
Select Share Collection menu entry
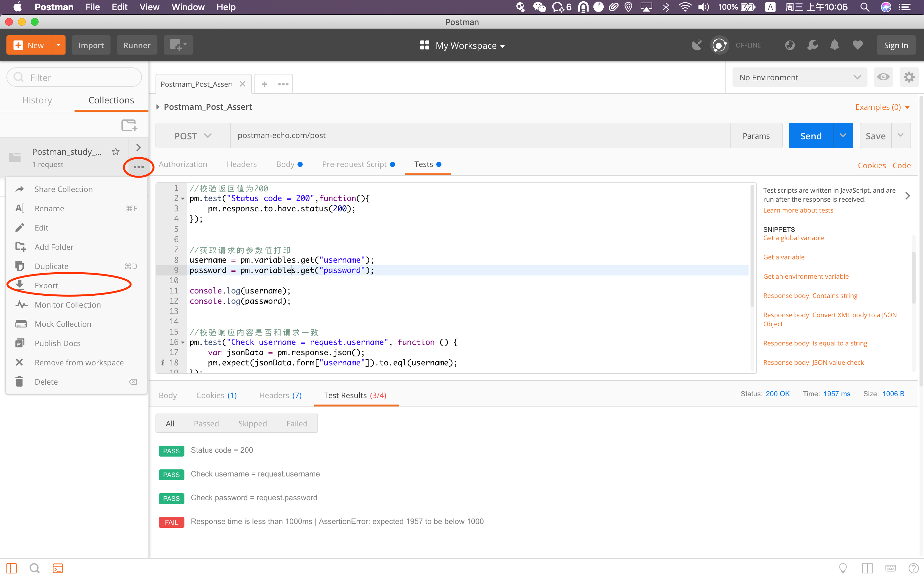[76, 189]
